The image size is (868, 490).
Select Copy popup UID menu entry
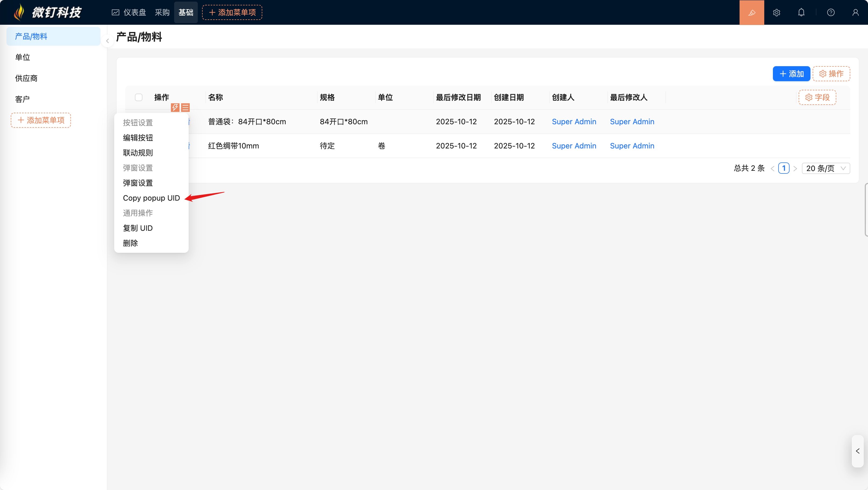(151, 198)
